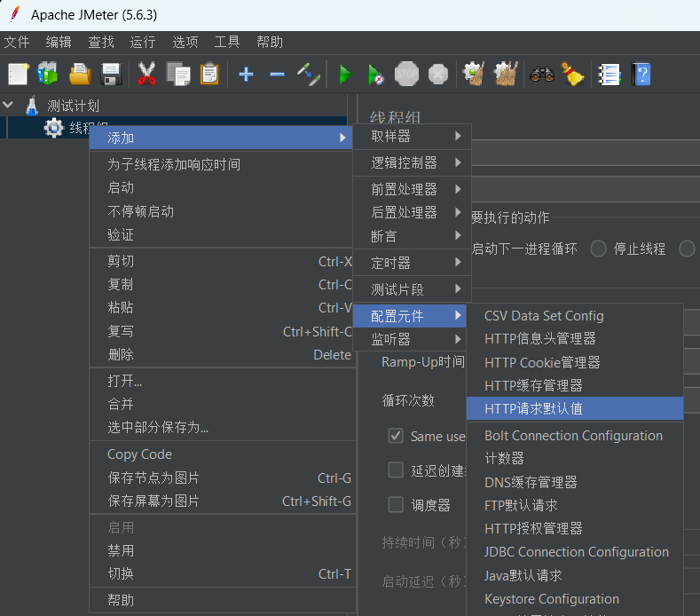700x616 pixels.
Task: Select HTTP Cookie管理器 entry
Action: click(575, 362)
